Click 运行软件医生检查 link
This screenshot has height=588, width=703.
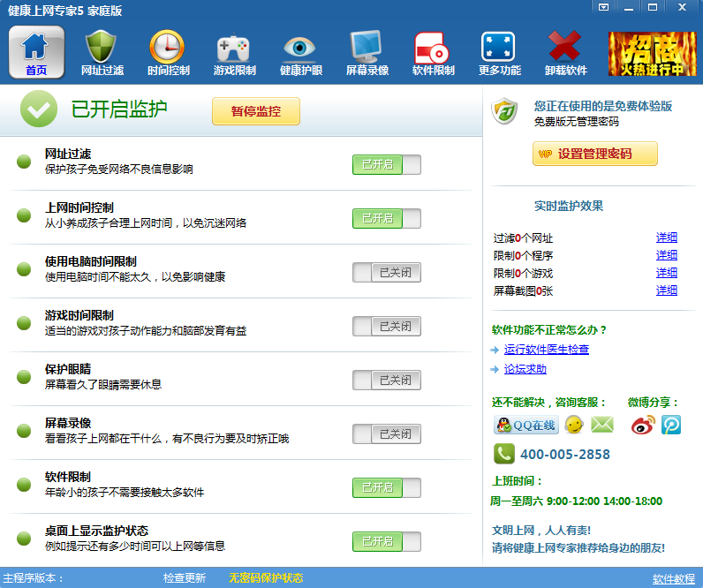pos(547,349)
